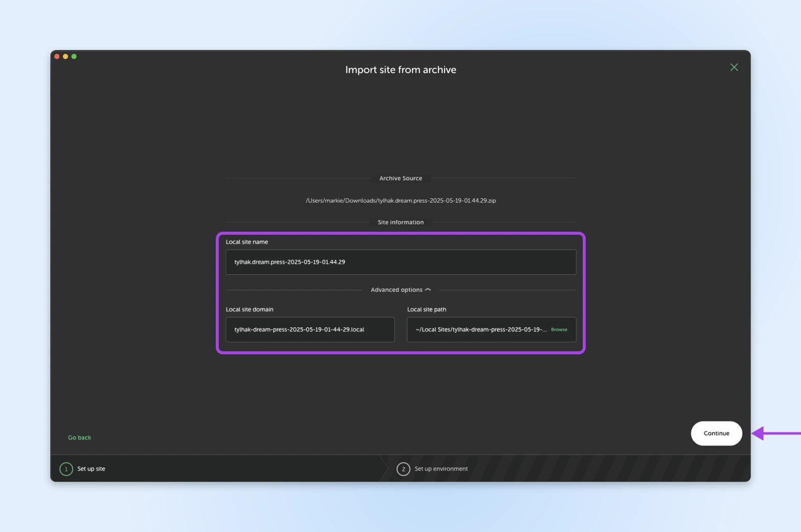Click the Local site domain label
The height and width of the screenshot is (532, 801).
coord(249,310)
